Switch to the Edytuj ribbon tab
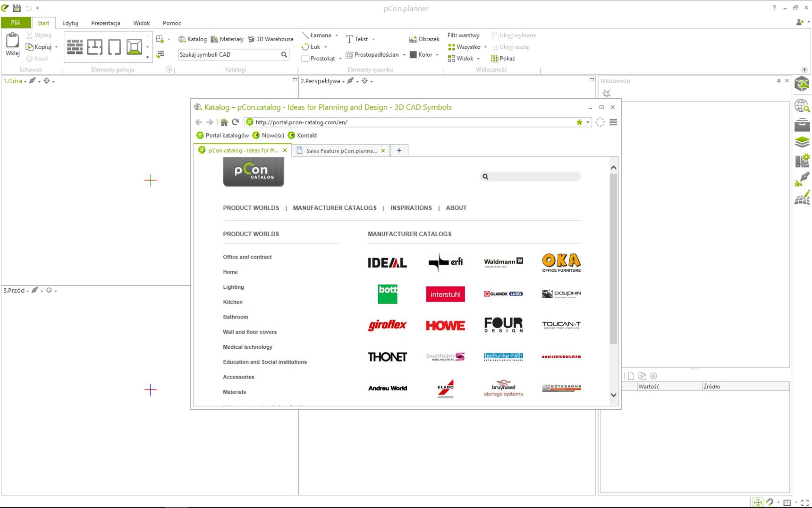812x508 pixels. 70,23
